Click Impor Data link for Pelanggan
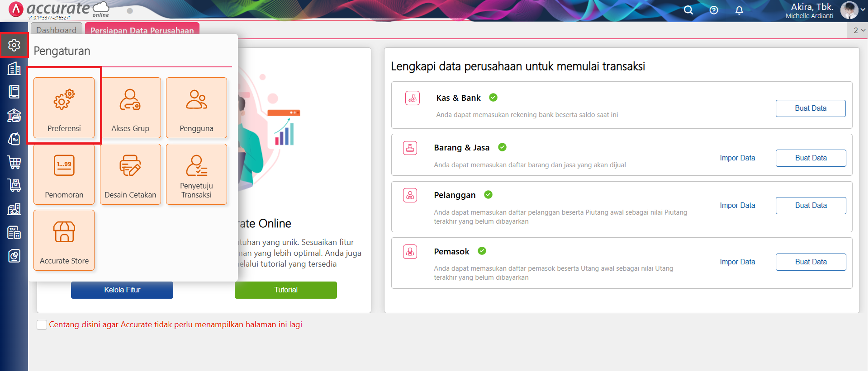The image size is (868, 371). pos(737,205)
